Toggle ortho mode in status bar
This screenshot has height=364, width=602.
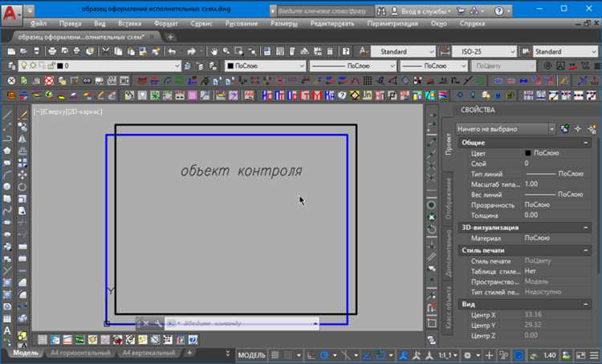pos(311,355)
